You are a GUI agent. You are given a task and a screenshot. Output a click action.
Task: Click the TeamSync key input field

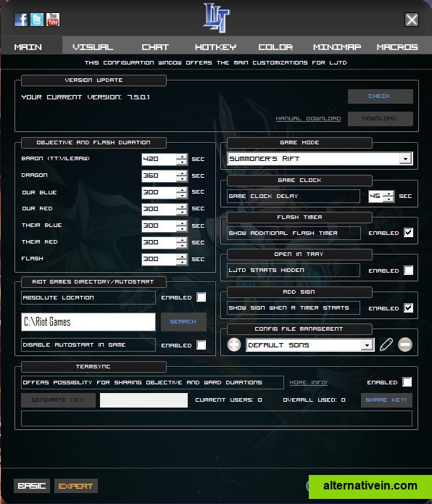(144, 400)
